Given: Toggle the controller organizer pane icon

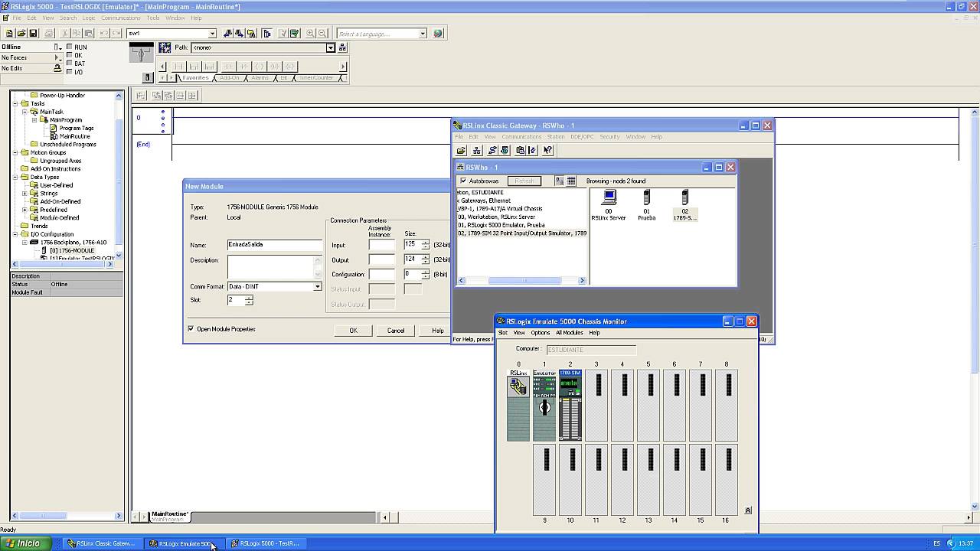Looking at the screenshot, I should (x=266, y=34).
